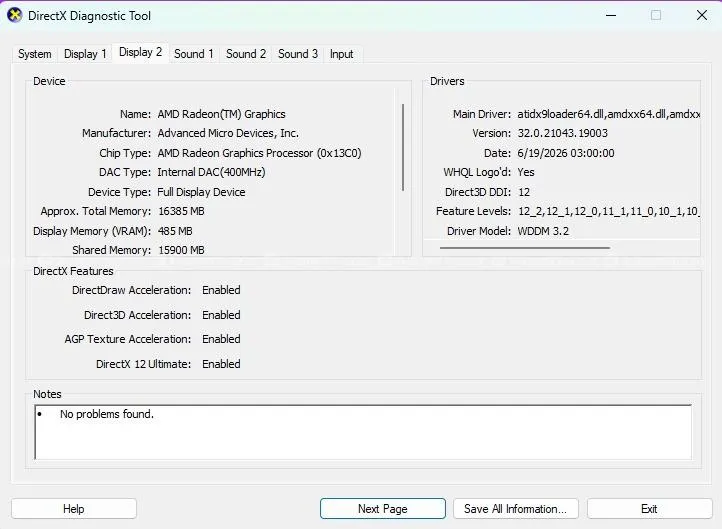Click the Direct3D Acceleration Enabled value
Image resolution: width=722 pixels, height=529 pixels.
click(221, 315)
